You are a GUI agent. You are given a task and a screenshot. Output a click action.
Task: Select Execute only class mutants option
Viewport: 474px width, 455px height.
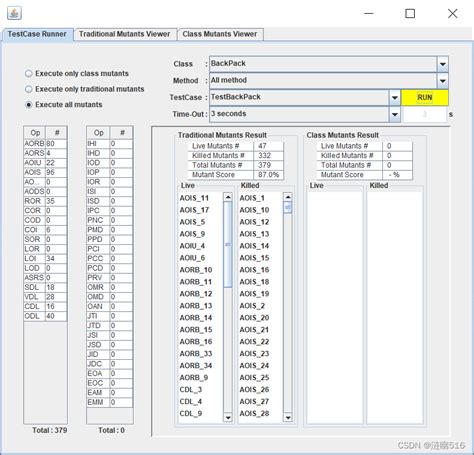29,74
